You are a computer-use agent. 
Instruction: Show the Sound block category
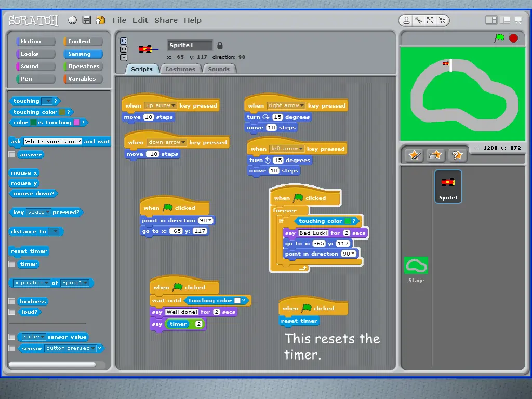(35, 66)
